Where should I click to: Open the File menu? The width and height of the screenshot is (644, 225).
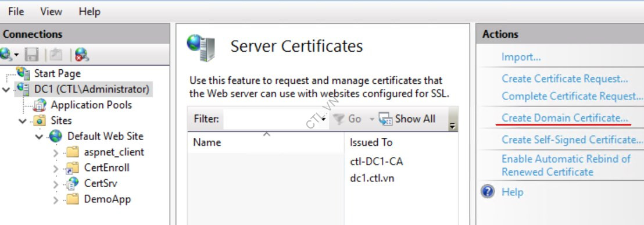16,12
